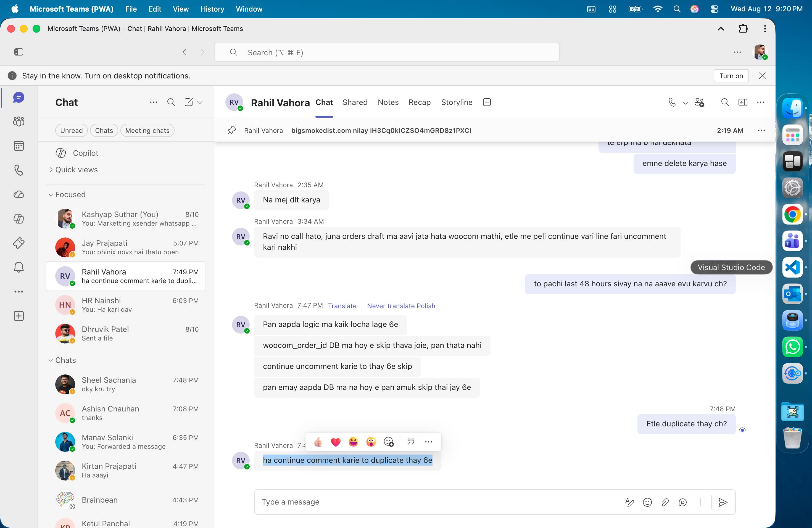Toggle the Meeting chats filter chip
812x528 pixels.
(x=147, y=130)
